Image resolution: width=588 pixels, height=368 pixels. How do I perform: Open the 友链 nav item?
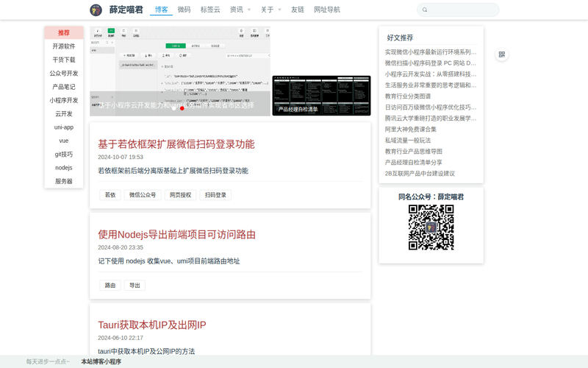pos(298,10)
